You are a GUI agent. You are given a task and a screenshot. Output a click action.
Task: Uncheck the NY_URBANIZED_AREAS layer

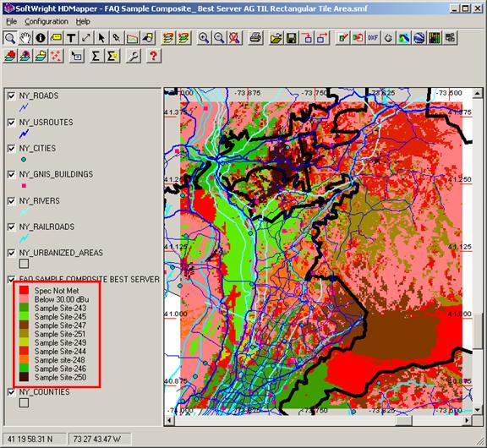11,253
